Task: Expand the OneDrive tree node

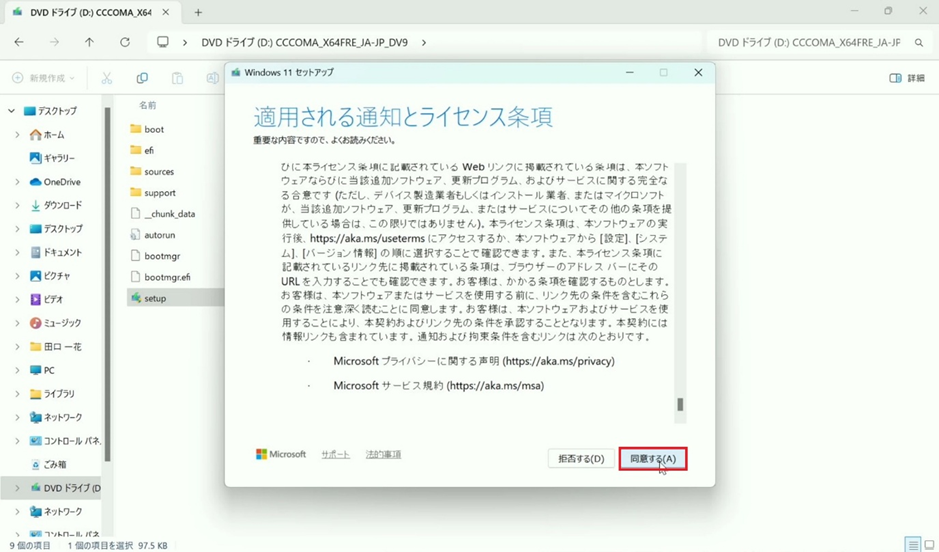Action: click(x=17, y=182)
